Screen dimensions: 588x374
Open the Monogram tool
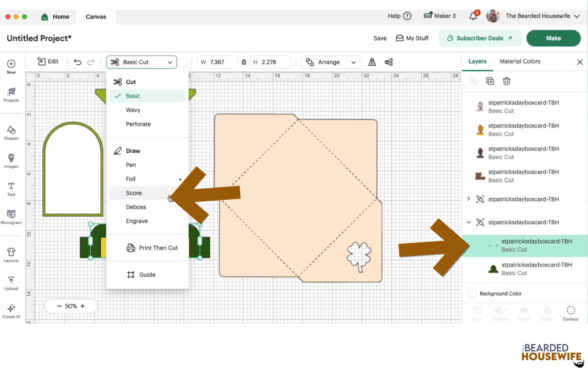tap(11, 217)
